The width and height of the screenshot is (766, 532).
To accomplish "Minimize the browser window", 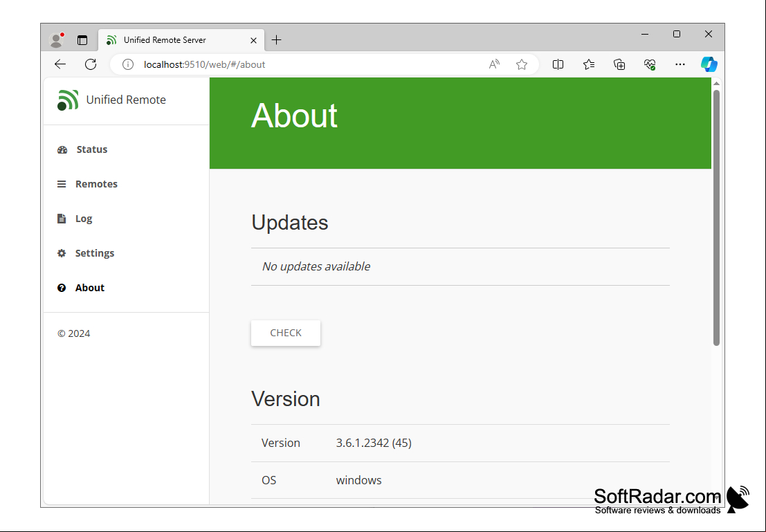I will point(645,34).
